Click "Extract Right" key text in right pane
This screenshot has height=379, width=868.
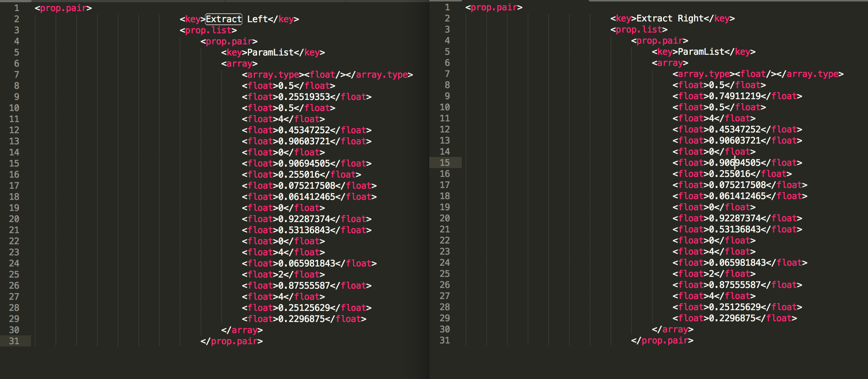(670, 18)
